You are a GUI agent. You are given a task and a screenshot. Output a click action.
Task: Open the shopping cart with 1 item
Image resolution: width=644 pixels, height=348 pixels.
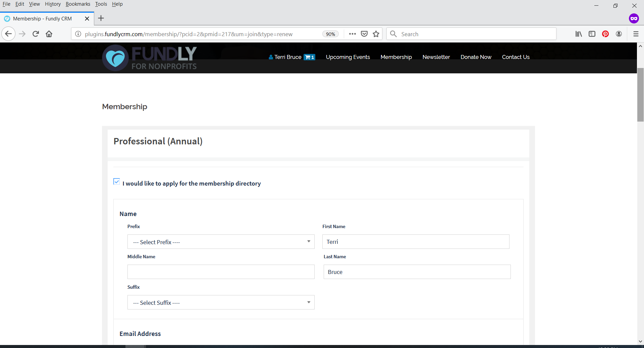tap(309, 57)
